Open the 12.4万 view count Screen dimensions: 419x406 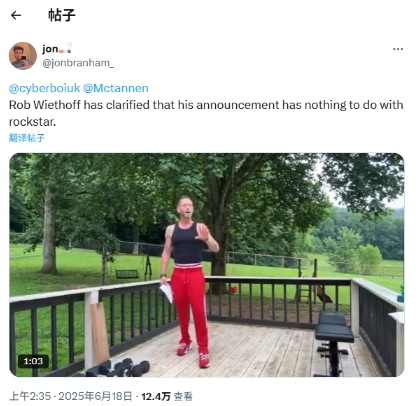[x=156, y=396]
